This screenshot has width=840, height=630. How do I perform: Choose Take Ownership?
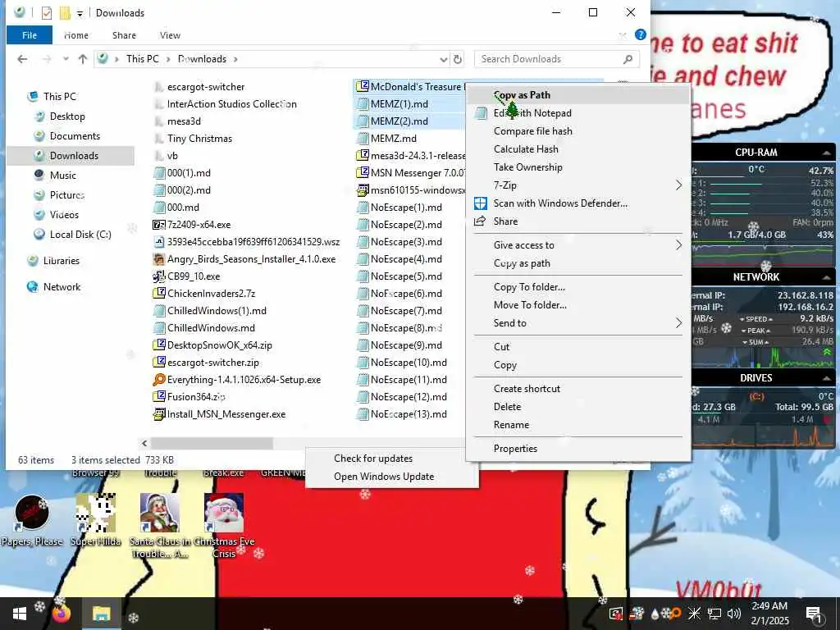tap(577, 167)
